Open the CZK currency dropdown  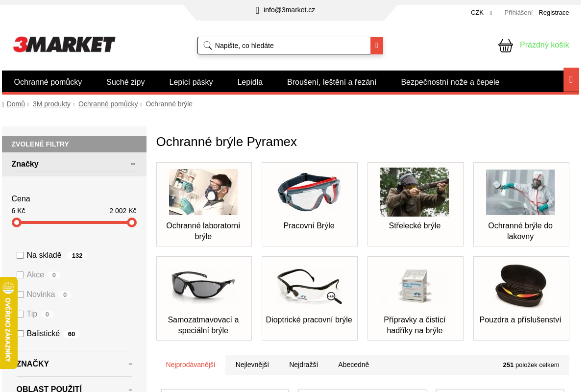[x=481, y=13]
